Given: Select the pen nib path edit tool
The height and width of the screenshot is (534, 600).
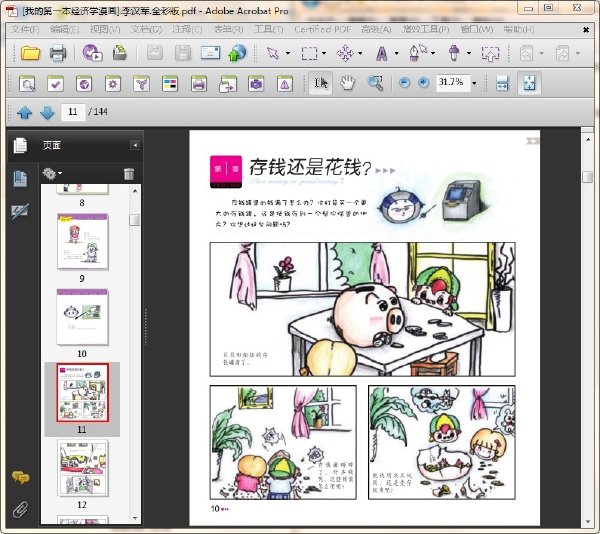Looking at the screenshot, I should (x=417, y=53).
